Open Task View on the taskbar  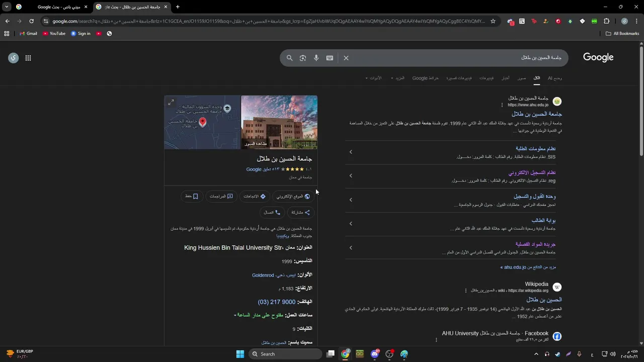(331, 354)
